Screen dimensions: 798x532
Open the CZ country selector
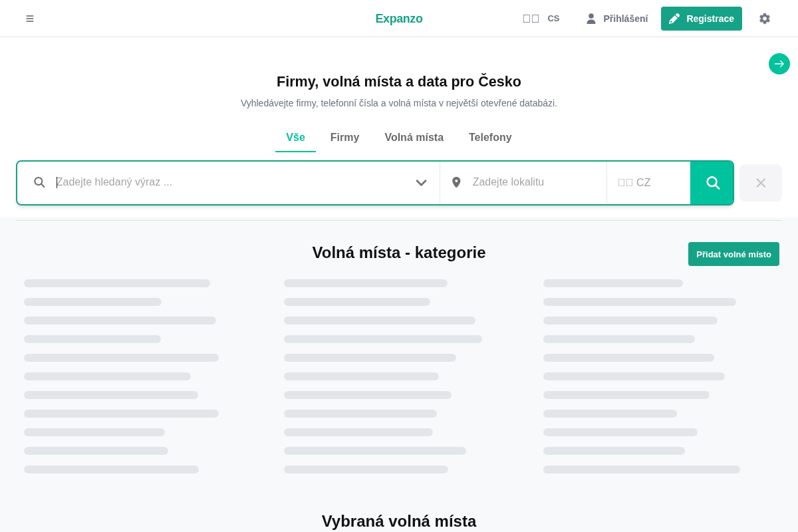pyautogui.click(x=648, y=183)
